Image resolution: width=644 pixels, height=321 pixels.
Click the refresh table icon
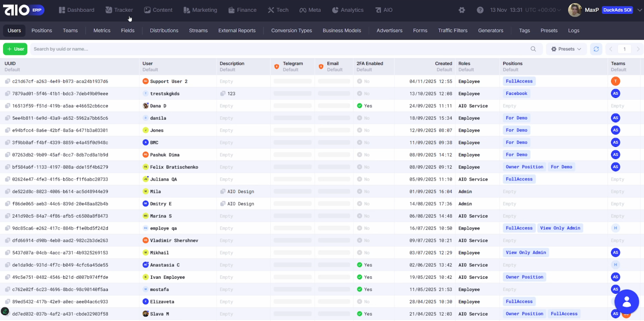pyautogui.click(x=596, y=49)
